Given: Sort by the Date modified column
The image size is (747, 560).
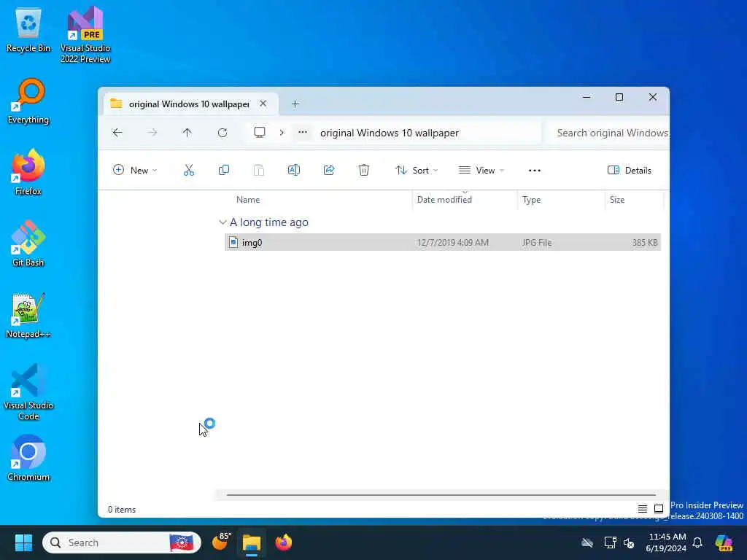Looking at the screenshot, I should point(444,200).
